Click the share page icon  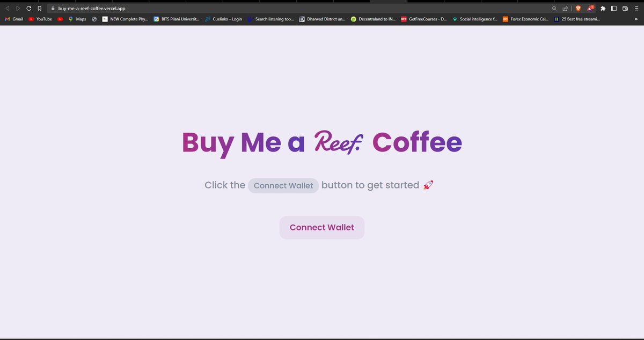[565, 9]
